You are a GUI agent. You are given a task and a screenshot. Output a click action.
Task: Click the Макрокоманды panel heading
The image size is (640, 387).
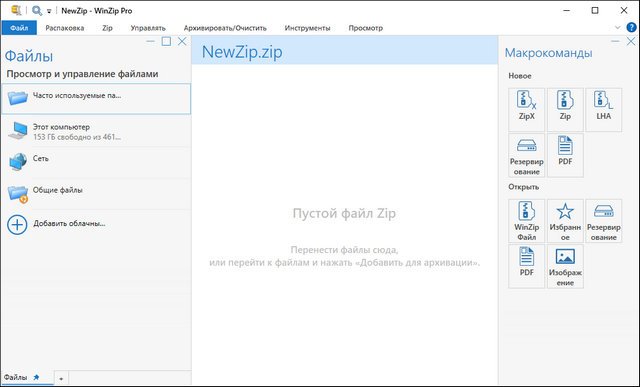548,53
